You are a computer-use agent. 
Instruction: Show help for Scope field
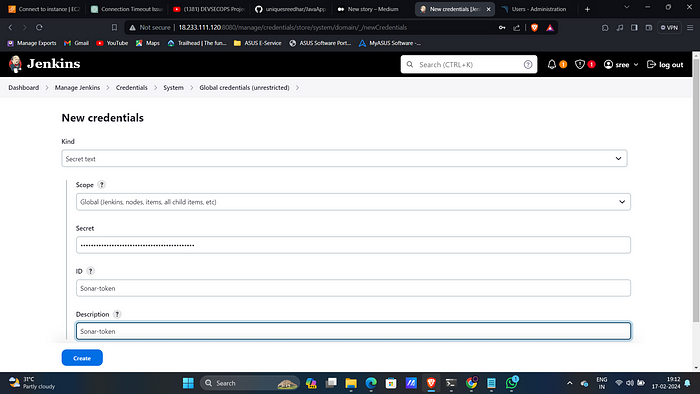(x=102, y=184)
